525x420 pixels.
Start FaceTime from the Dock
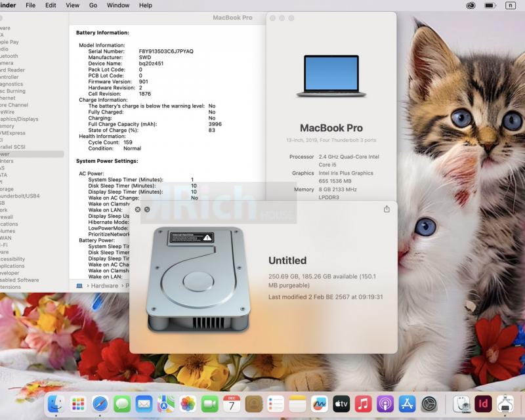(209, 404)
